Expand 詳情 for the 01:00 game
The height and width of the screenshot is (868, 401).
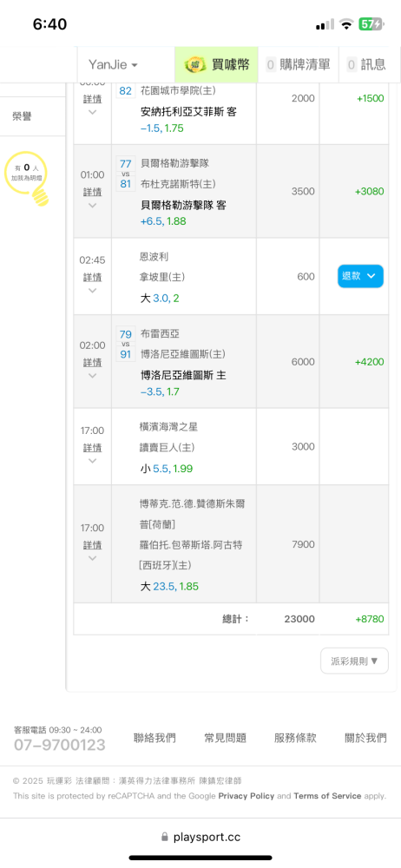(93, 197)
